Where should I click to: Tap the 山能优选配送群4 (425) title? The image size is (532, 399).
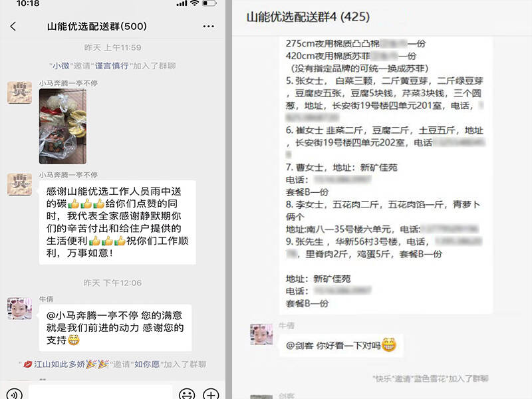pyautogui.click(x=308, y=17)
